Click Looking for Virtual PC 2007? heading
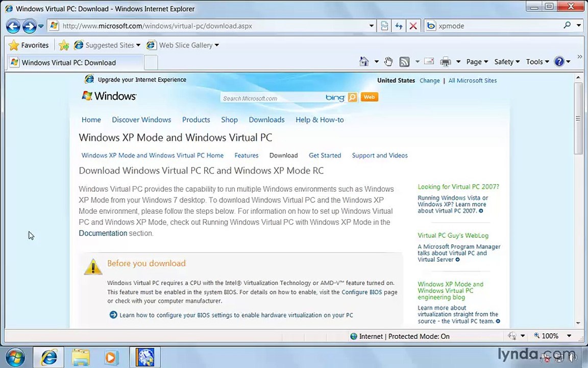Viewport: 588px width, 368px height. pyautogui.click(x=458, y=187)
